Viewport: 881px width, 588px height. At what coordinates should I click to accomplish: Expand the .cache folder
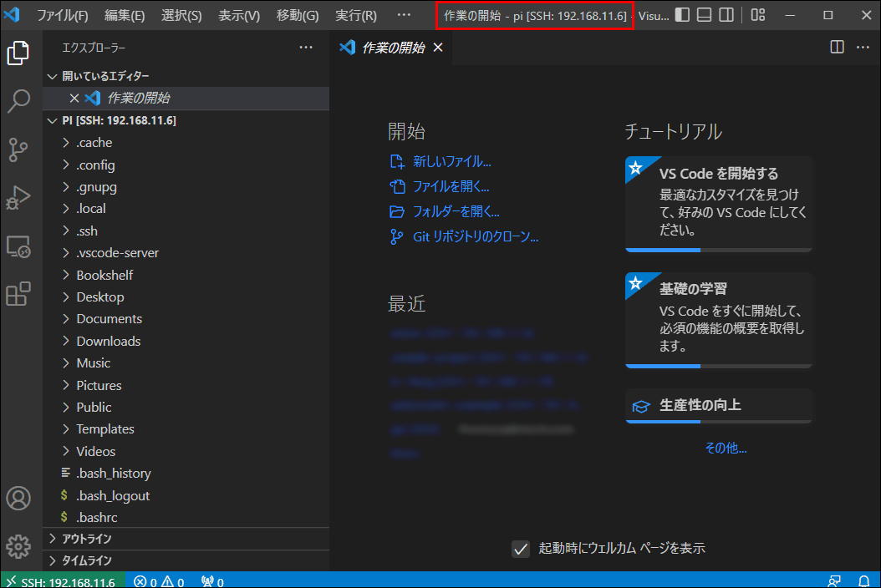186,143
